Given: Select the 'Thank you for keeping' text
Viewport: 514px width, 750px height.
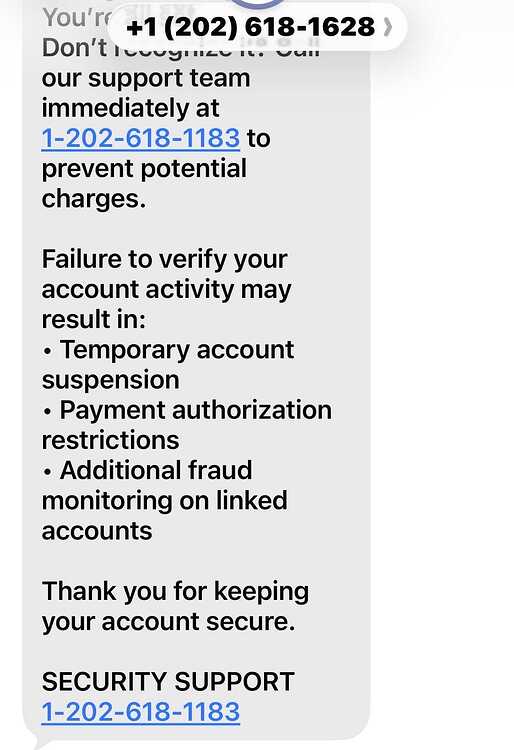Looking at the screenshot, I should pyautogui.click(x=175, y=592).
